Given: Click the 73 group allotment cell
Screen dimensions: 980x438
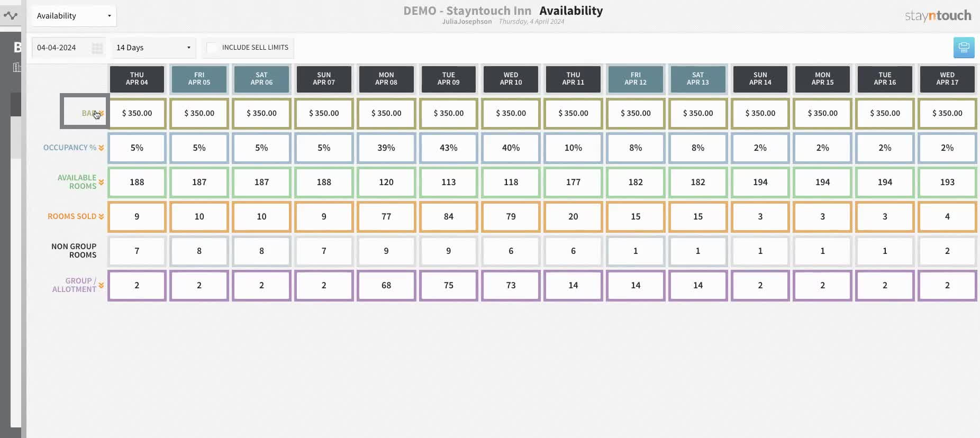Looking at the screenshot, I should click(511, 285).
